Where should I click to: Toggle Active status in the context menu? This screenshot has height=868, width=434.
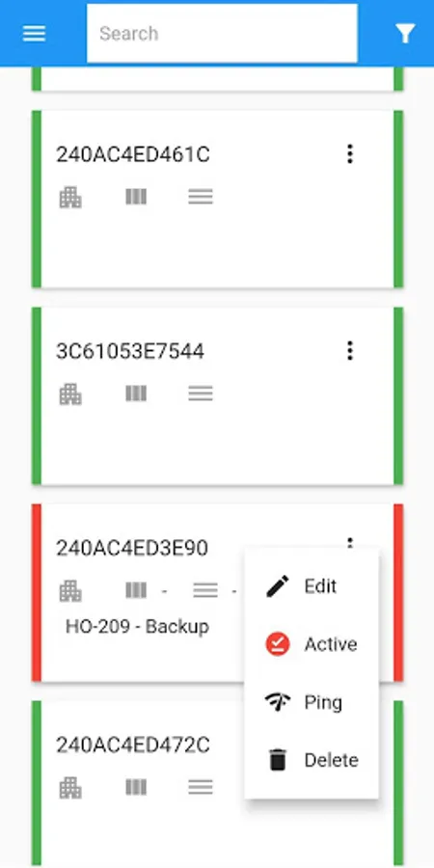click(312, 644)
